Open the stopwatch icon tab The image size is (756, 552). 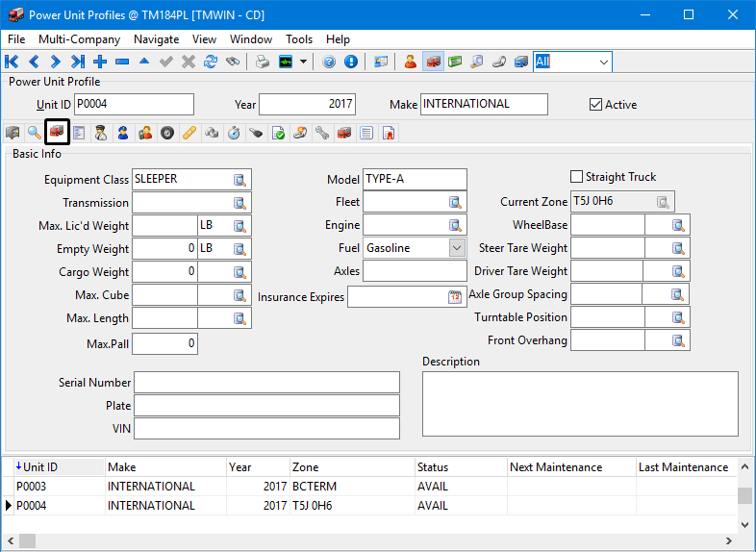[234, 133]
